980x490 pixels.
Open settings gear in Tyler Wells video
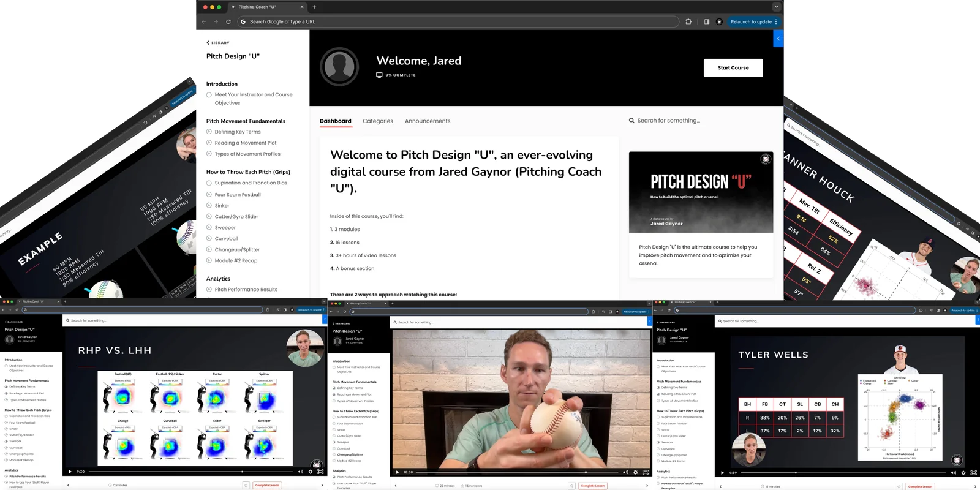point(963,473)
